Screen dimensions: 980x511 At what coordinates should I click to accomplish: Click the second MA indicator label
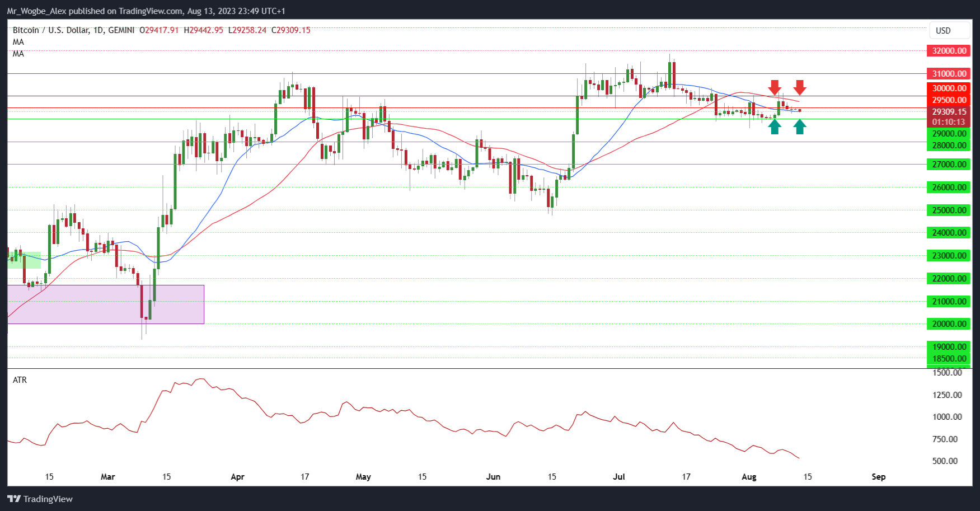tap(18, 54)
